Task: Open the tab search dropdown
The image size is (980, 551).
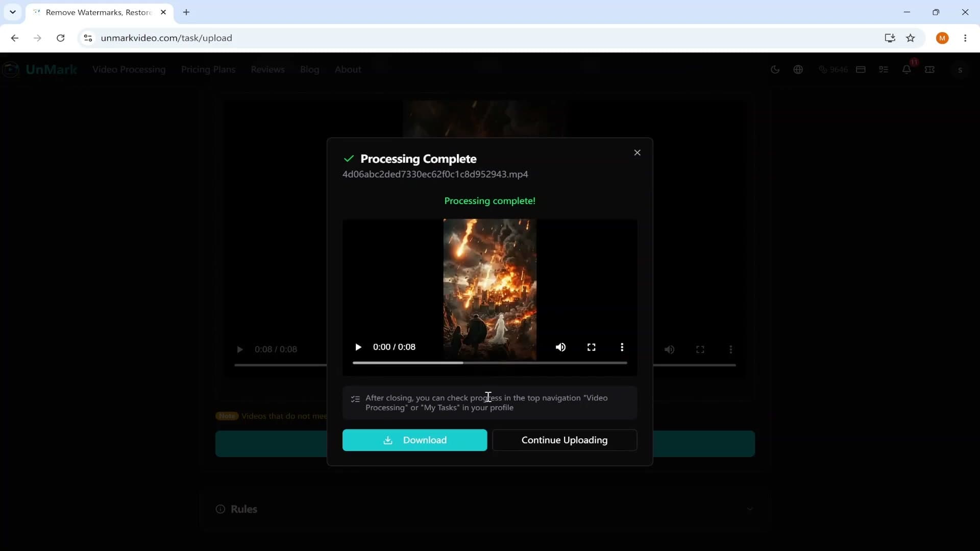Action: [13, 12]
